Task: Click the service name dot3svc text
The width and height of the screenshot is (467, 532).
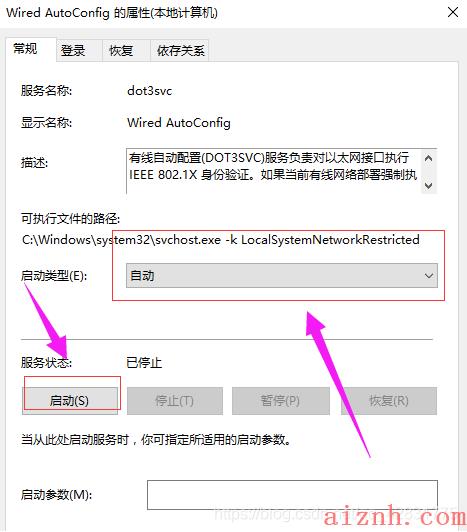Action: click(x=149, y=91)
